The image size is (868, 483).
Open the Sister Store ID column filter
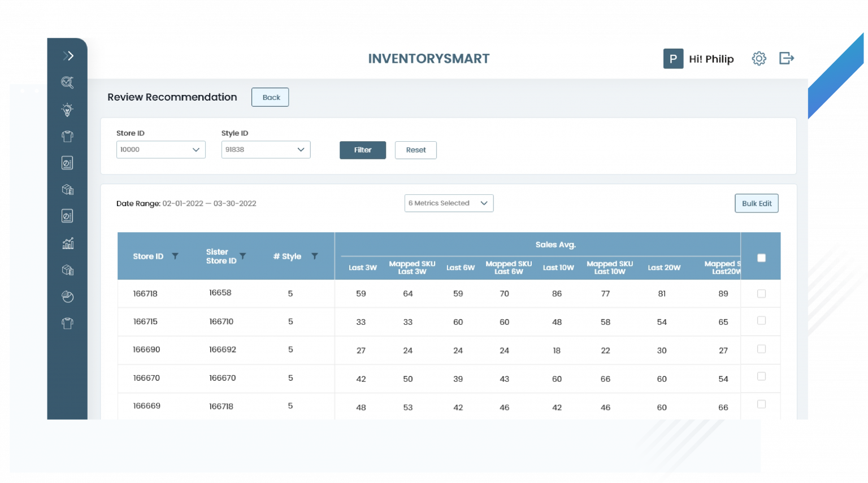tap(243, 255)
